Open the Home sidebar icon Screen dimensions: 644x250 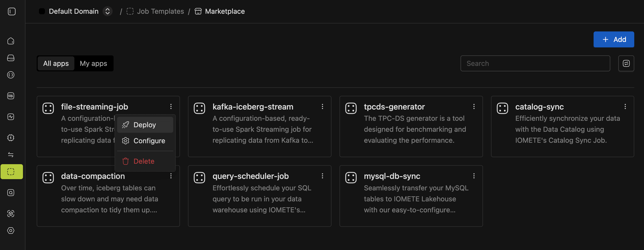coord(11,41)
